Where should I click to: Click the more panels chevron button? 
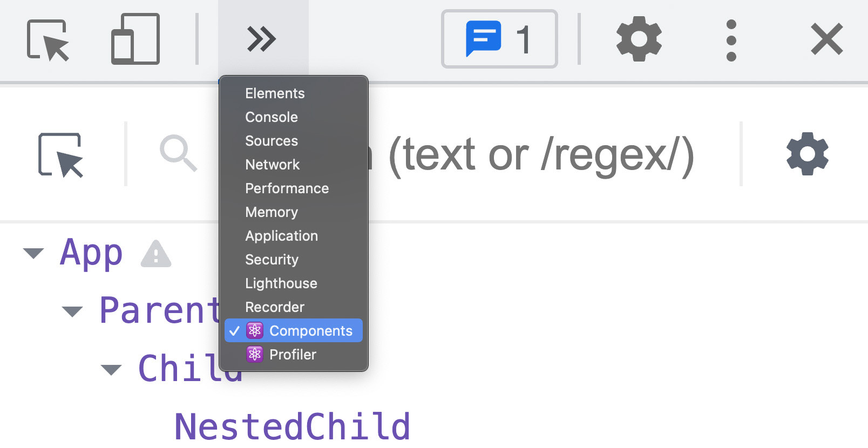click(x=262, y=39)
